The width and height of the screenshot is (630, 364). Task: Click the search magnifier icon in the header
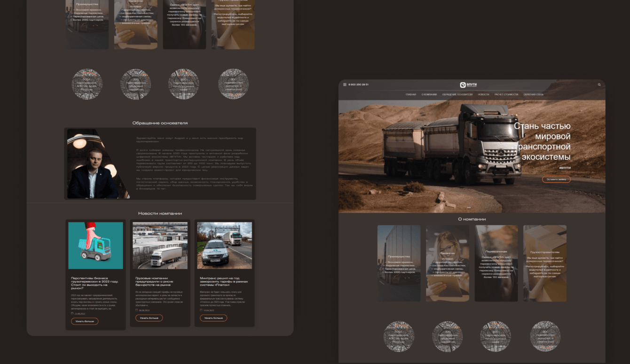[x=599, y=85]
